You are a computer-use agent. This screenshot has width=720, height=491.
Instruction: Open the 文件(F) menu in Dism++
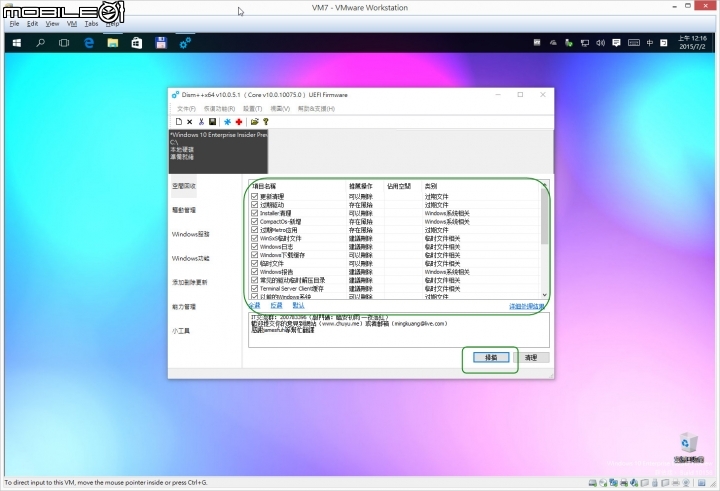[186, 109]
